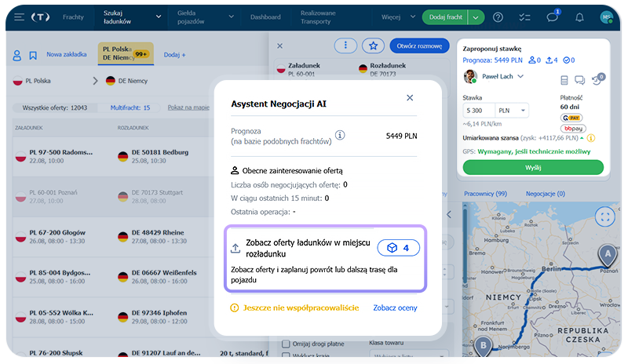Image resolution: width=628 pixels, height=364 pixels.
Task: Close the offer details panel
Action: [x=280, y=46]
